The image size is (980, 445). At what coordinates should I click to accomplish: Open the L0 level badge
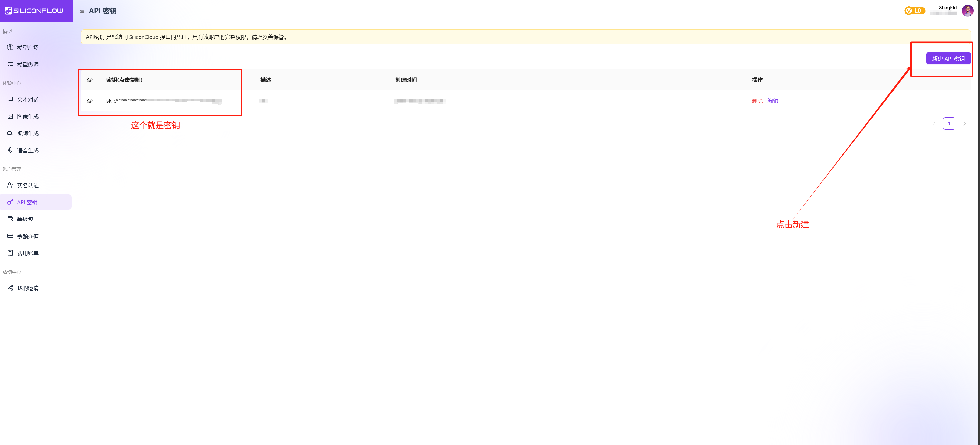(915, 11)
